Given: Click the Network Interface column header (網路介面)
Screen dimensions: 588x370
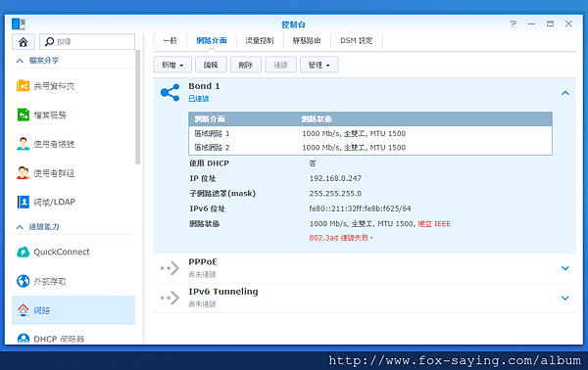Looking at the screenshot, I should [x=210, y=119].
